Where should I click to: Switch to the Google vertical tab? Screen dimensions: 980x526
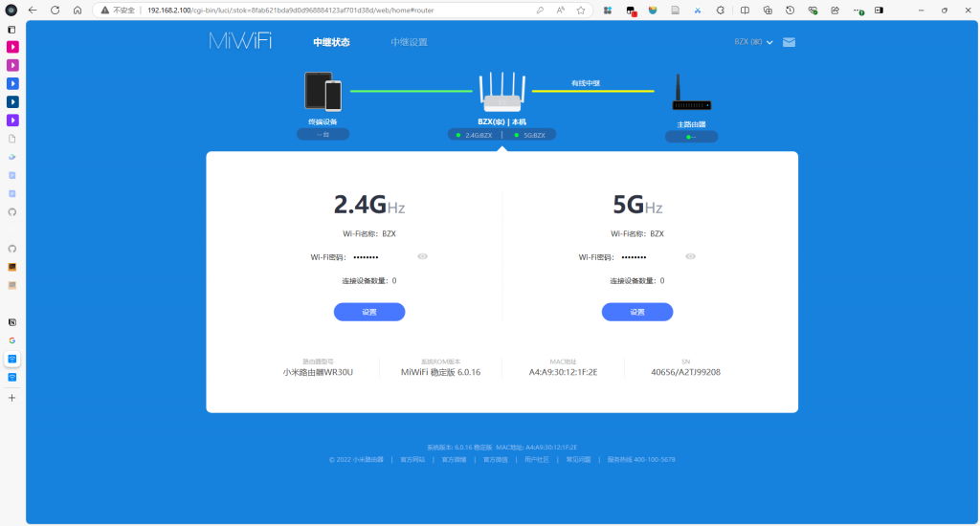tap(11, 340)
